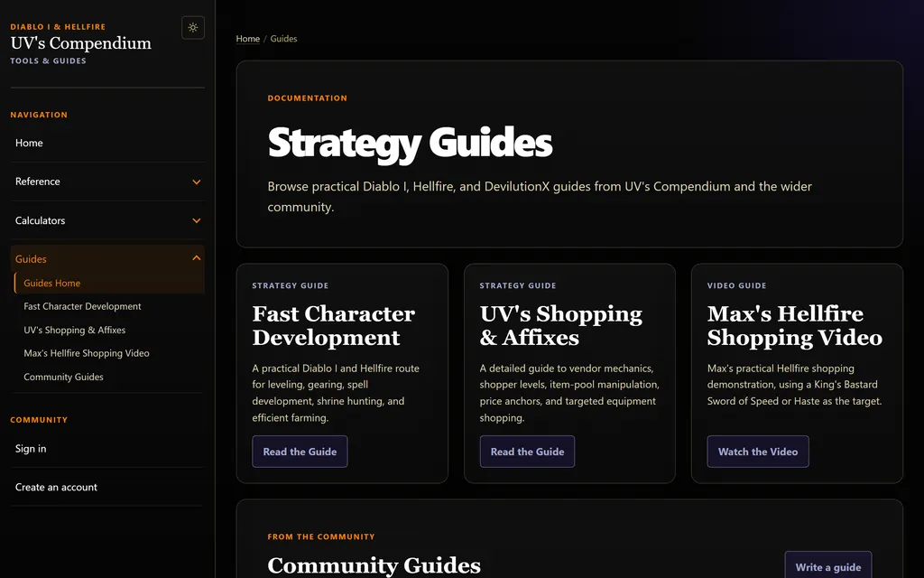Go to Guides Home in sidebar
The height and width of the screenshot is (578, 924).
[109, 283]
